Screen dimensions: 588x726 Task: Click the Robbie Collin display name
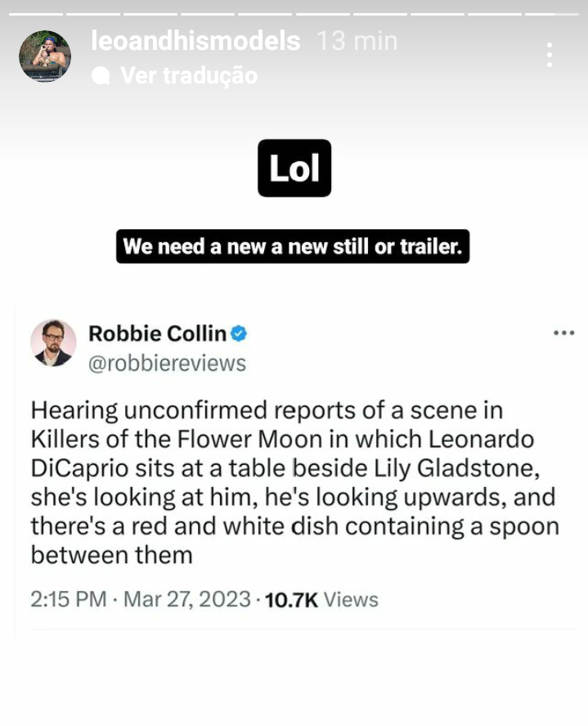(x=157, y=334)
